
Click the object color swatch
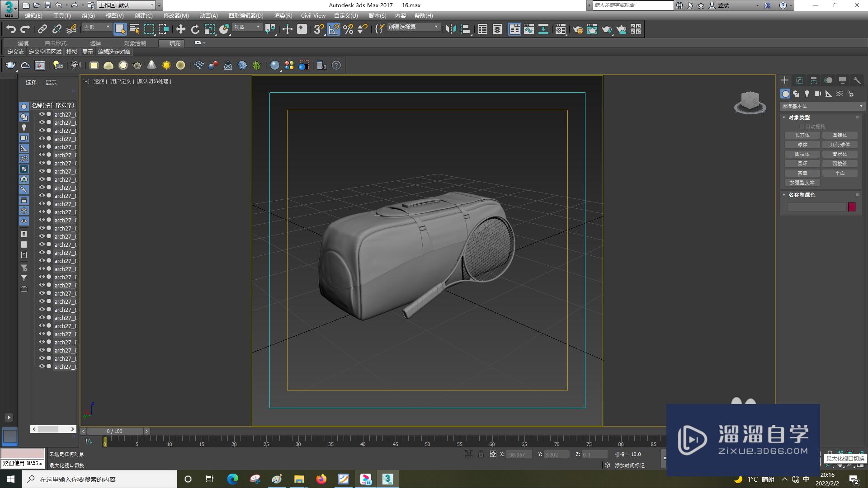852,207
